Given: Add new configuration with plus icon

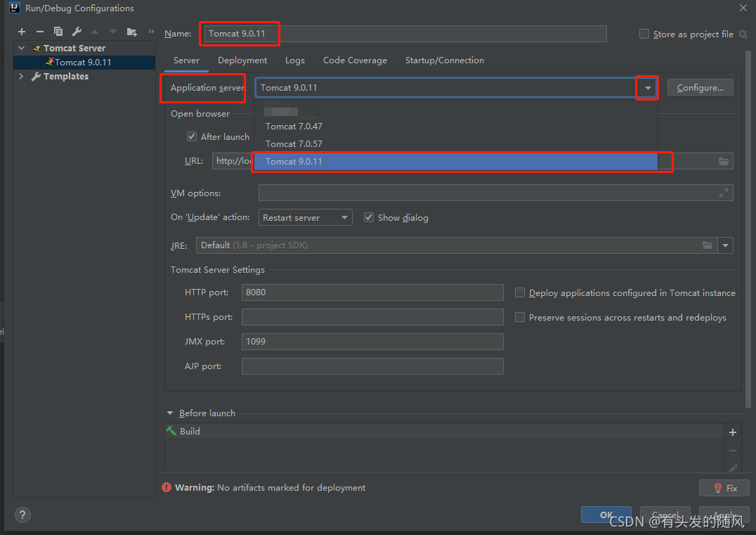Looking at the screenshot, I should click(x=22, y=32).
